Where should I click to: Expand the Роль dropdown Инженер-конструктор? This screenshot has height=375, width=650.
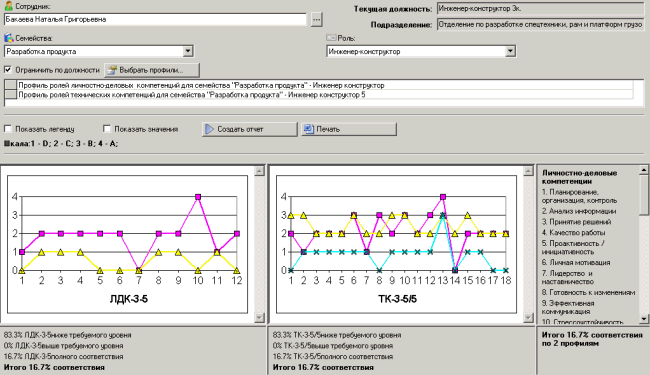(x=510, y=51)
